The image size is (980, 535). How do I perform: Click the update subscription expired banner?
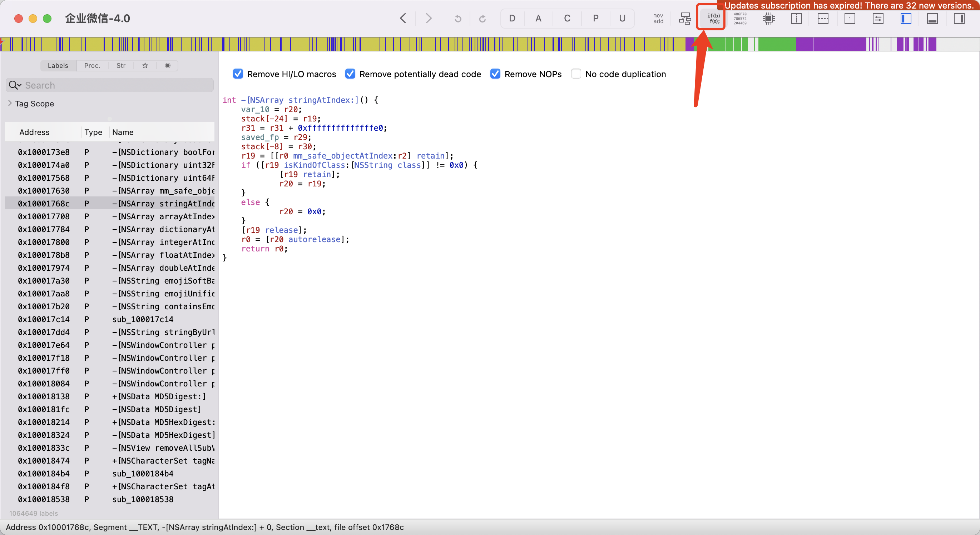click(x=848, y=5)
